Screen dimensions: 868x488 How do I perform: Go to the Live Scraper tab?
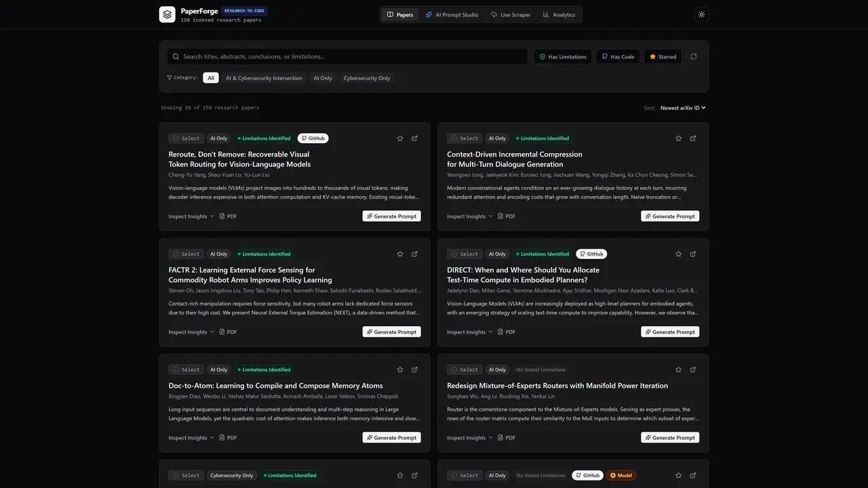[511, 15]
